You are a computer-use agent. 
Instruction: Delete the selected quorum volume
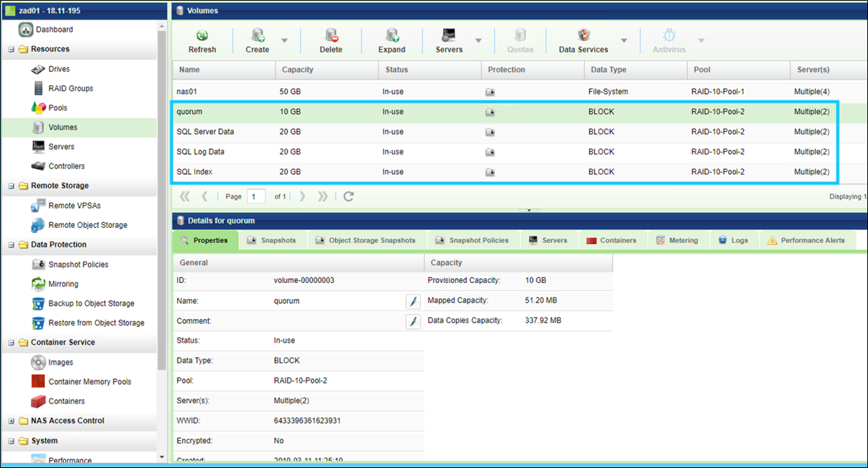point(330,40)
